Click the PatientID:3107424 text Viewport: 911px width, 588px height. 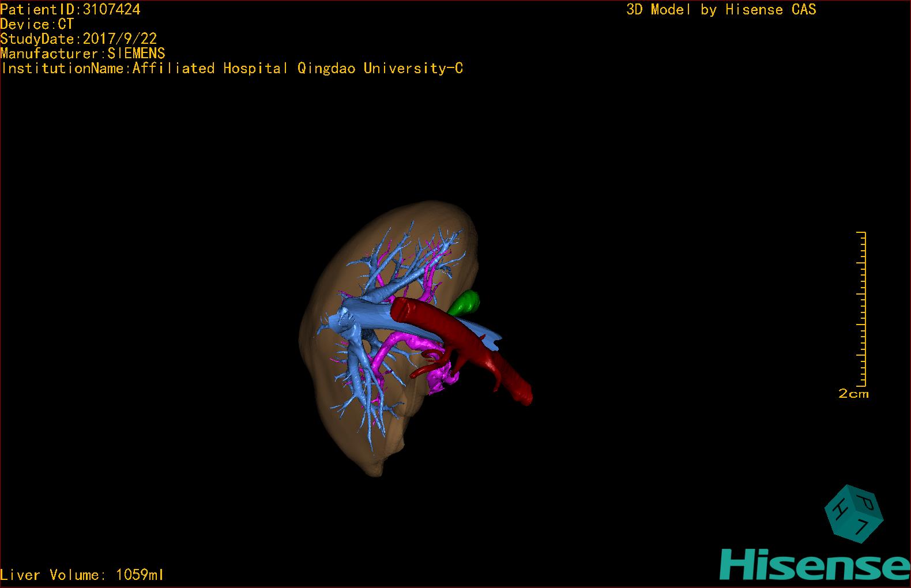70,9
